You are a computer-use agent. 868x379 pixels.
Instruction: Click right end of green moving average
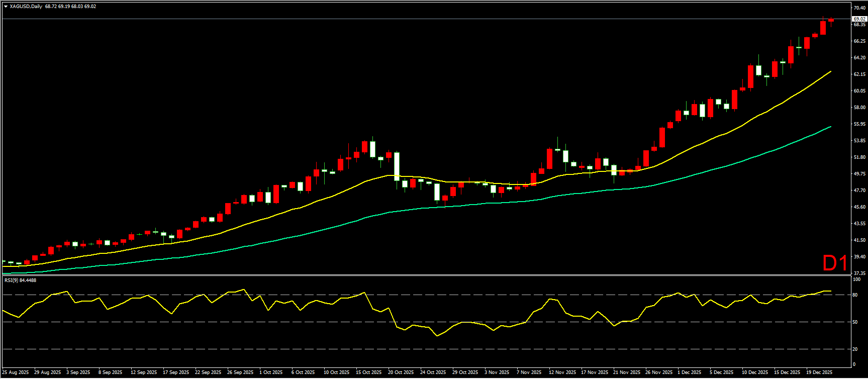830,127
